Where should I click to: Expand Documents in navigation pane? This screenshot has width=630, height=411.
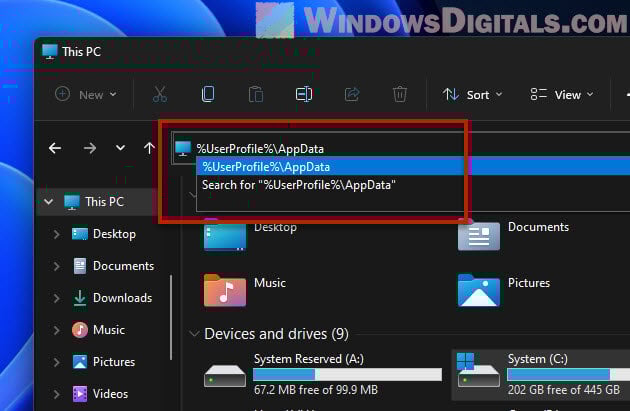tap(57, 266)
